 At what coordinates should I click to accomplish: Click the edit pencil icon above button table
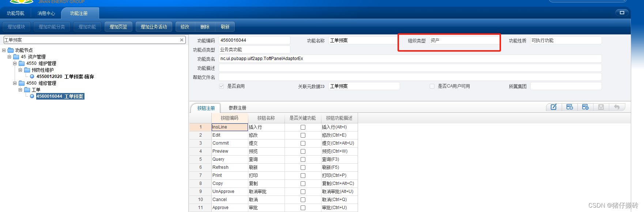click(553, 107)
